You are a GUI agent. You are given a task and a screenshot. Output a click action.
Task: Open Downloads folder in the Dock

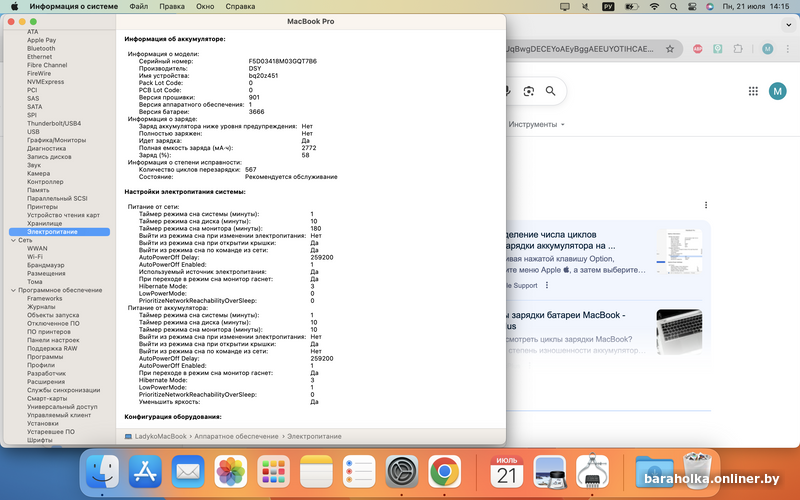coord(654,471)
